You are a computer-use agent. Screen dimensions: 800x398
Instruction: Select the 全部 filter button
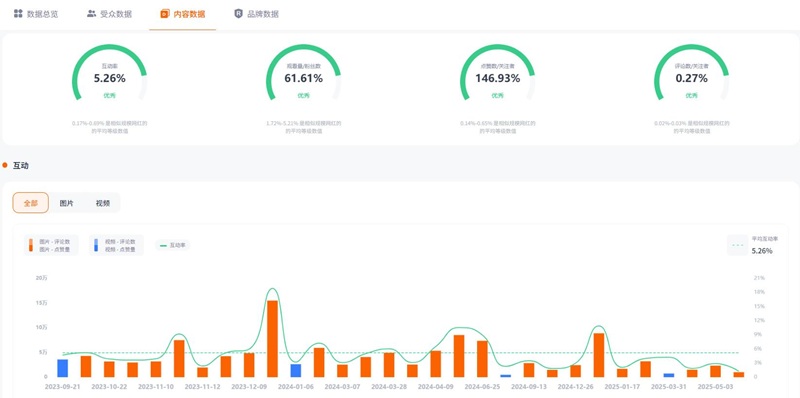(31, 203)
